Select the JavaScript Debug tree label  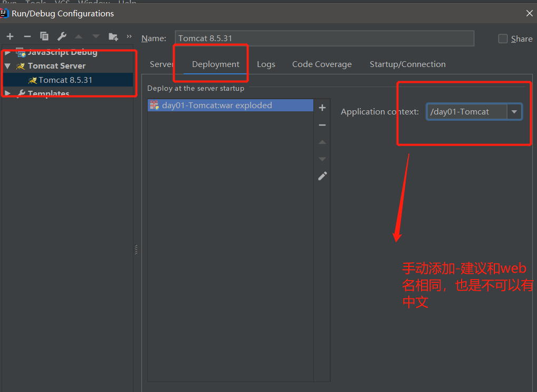tap(62, 52)
